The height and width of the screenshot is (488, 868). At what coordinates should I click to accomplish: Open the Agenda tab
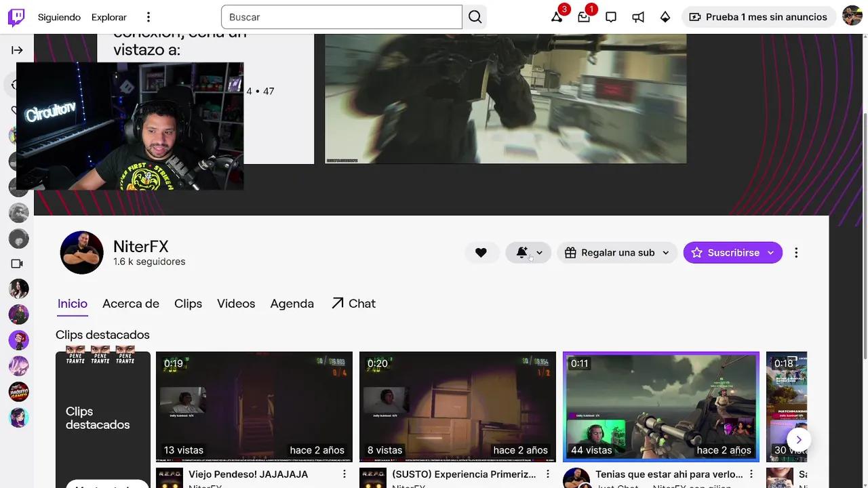[292, 304]
